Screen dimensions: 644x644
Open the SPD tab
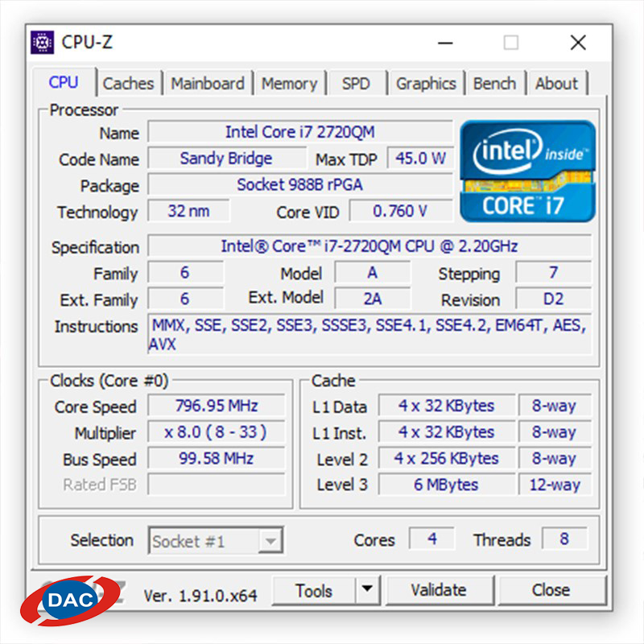356,84
